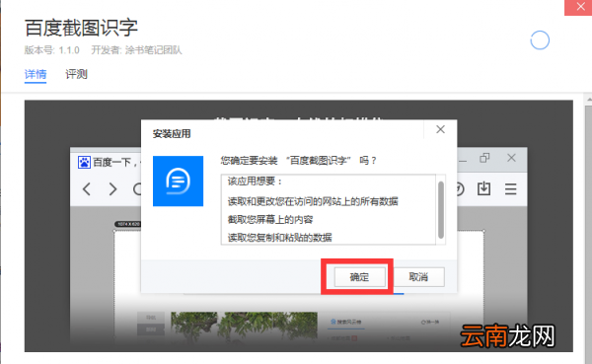Screen dimensions: 592x364
Task: Click the download icon in preview toolbar
Action: point(483,188)
